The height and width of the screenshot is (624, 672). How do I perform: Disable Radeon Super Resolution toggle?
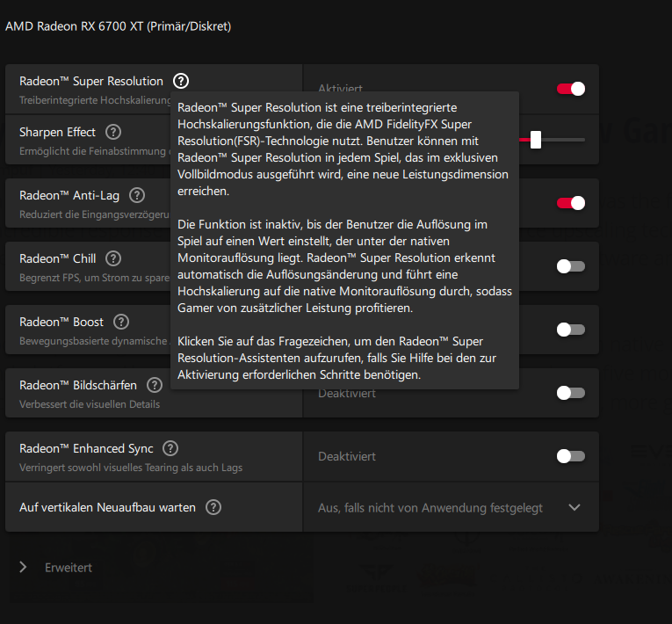[x=571, y=89]
